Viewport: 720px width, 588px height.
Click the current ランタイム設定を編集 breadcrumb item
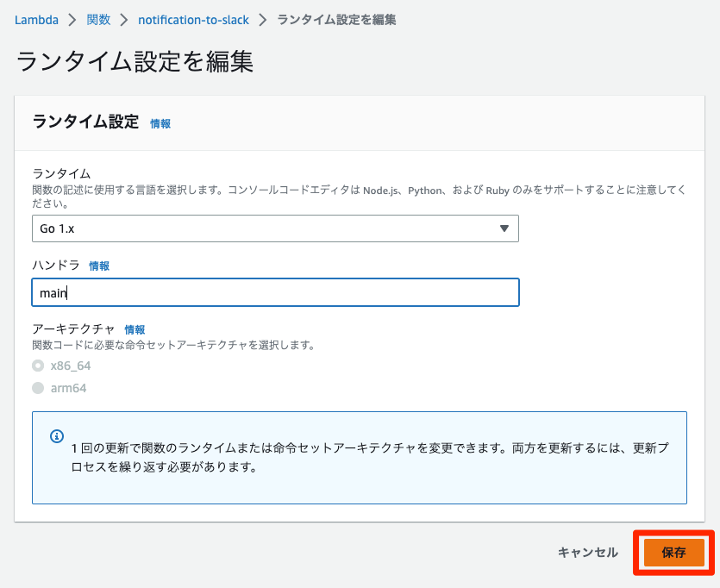pos(336,19)
